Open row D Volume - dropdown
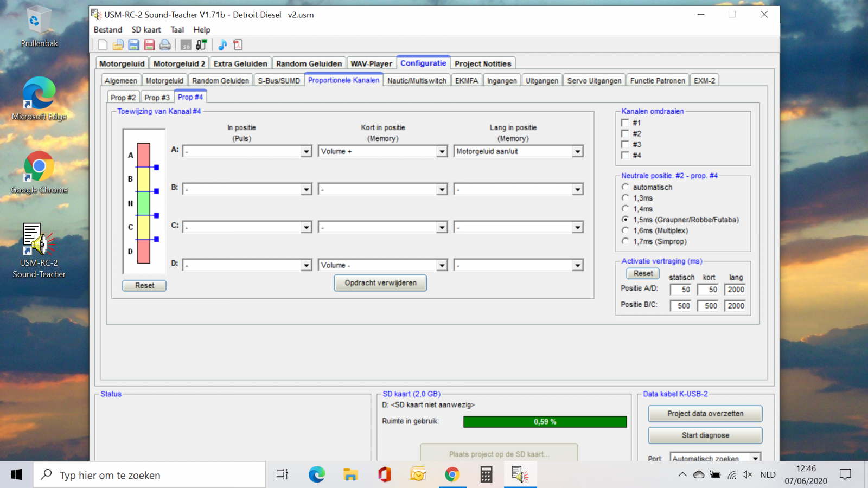 382,265
